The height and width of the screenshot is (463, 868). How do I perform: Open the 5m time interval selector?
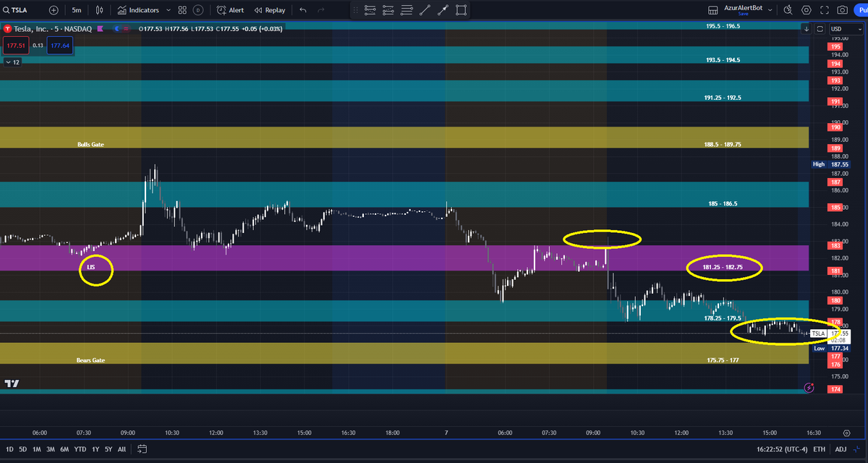pos(77,10)
